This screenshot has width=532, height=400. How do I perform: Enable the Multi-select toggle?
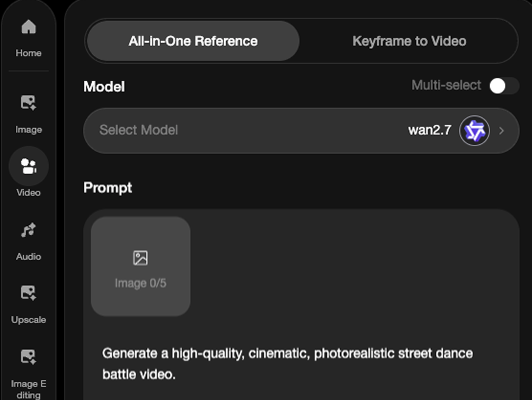504,85
